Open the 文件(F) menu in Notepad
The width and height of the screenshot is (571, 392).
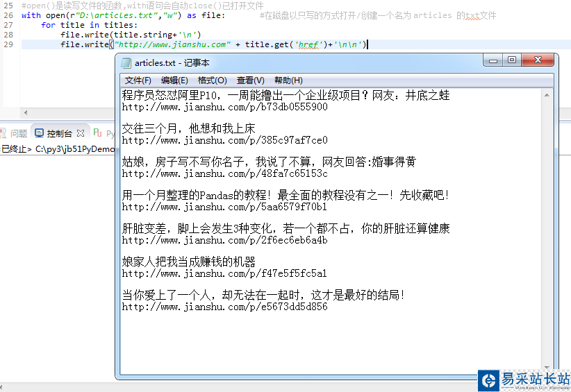coord(138,80)
